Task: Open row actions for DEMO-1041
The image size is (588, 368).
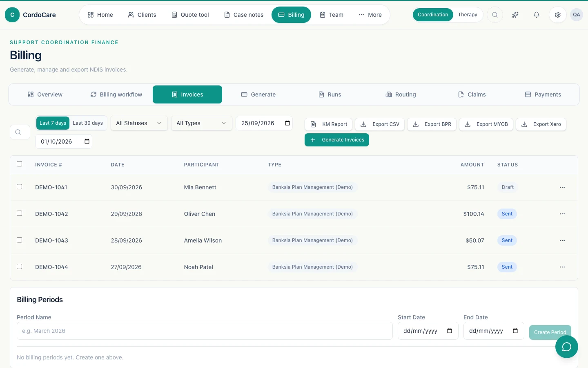Action: click(562, 187)
